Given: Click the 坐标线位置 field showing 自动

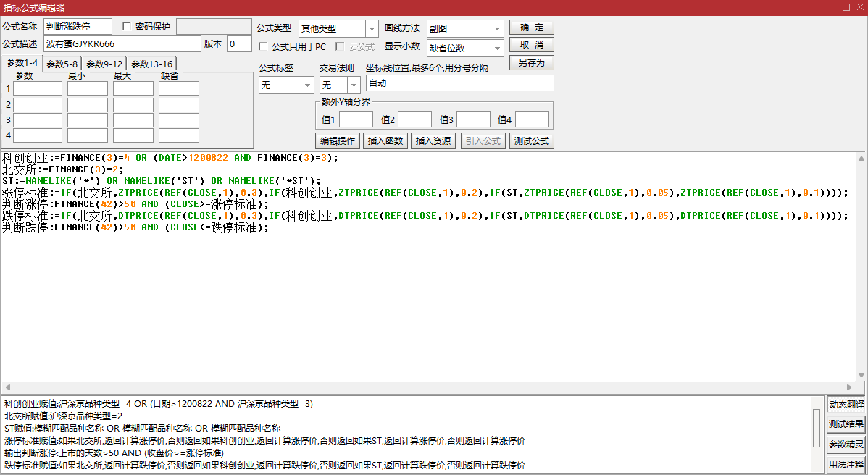Looking at the screenshot, I should tap(459, 83).
